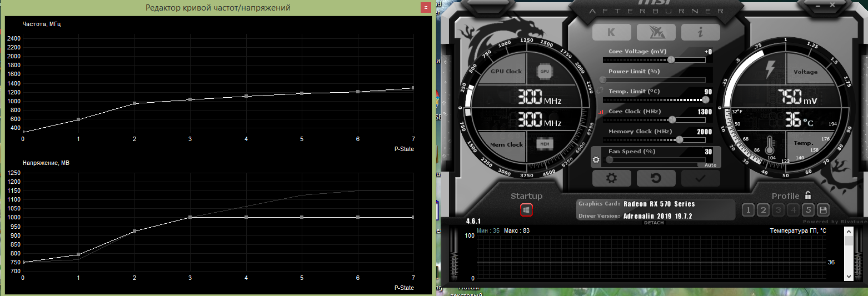
Task: Load profile slot 1
Action: click(x=748, y=210)
